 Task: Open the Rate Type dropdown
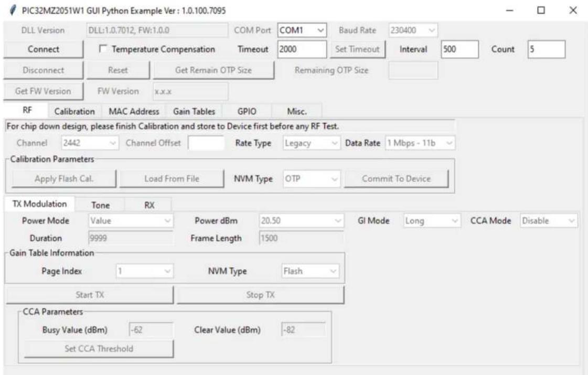point(311,143)
